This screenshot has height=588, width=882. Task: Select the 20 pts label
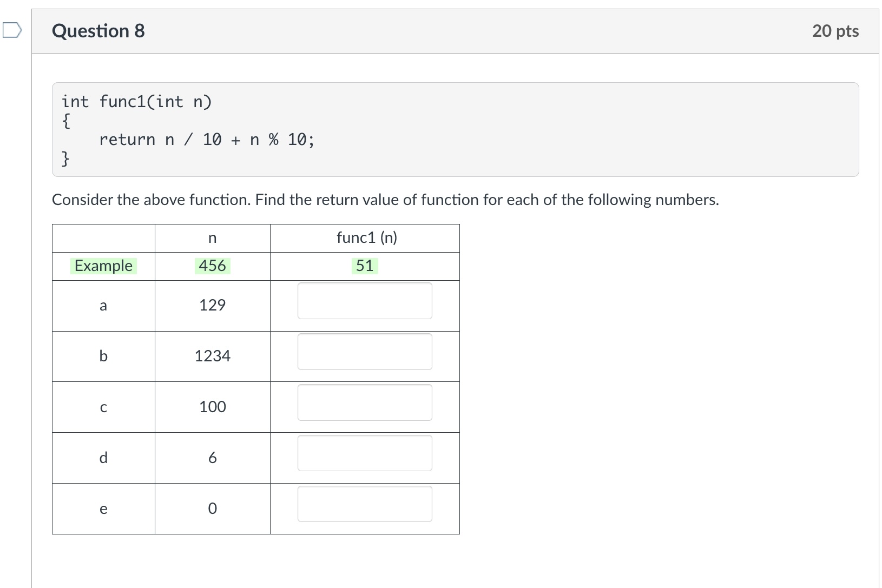coord(835,31)
